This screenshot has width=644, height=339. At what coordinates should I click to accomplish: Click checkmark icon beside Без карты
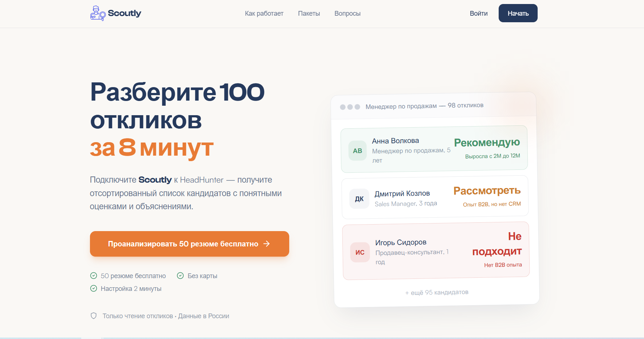coord(180,276)
